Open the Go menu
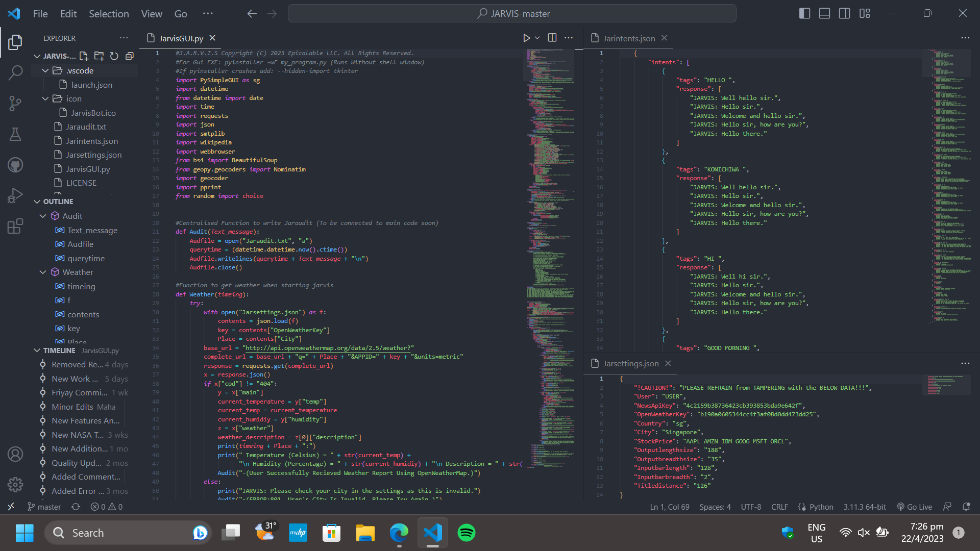This screenshot has width=980, height=551. (x=181, y=14)
